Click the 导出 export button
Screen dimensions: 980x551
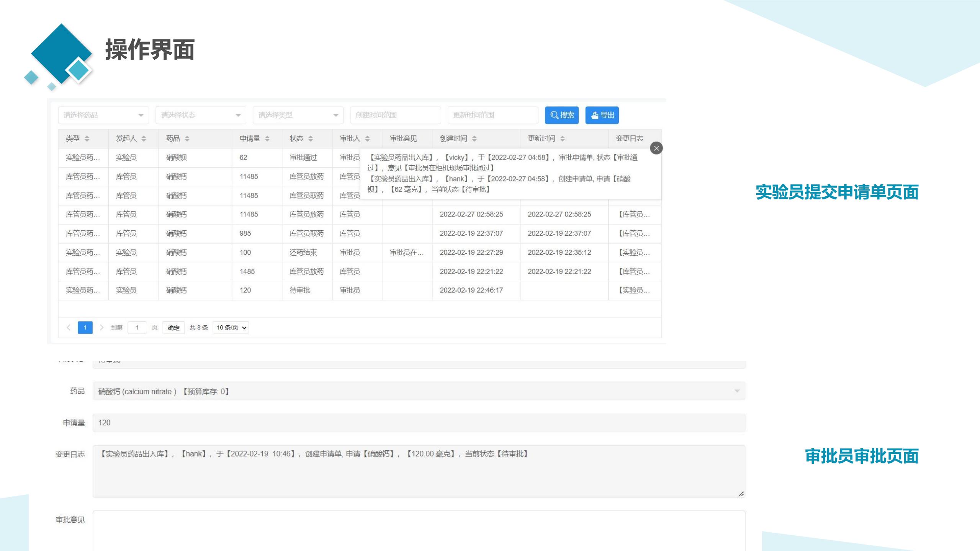pyautogui.click(x=602, y=115)
